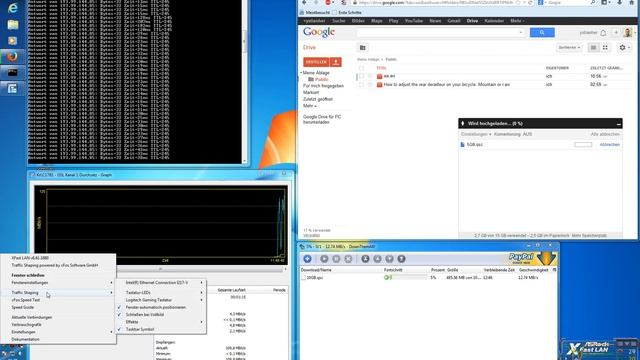Click 'Alle abbrechen' in the upload panel
The image size is (640, 360).
605,134
